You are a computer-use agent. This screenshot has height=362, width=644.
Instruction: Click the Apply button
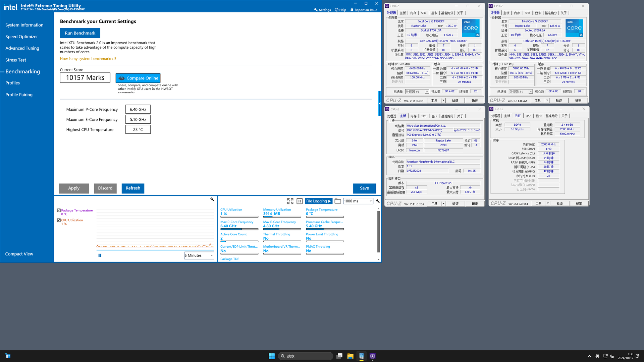(x=74, y=188)
